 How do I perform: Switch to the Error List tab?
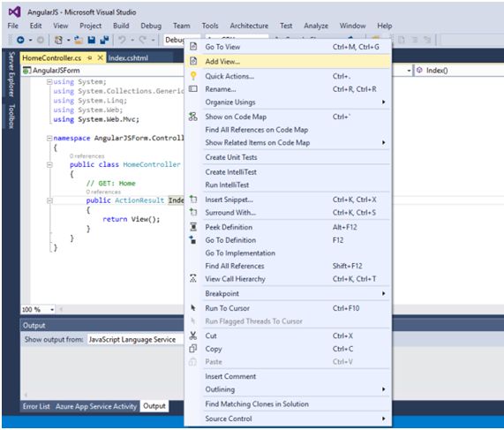coord(36,406)
